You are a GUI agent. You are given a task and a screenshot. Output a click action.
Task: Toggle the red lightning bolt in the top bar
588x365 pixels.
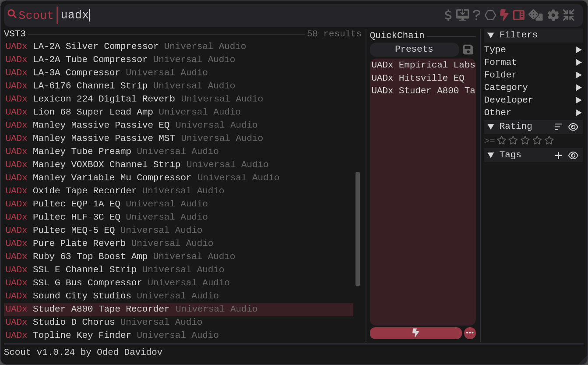pyautogui.click(x=504, y=15)
